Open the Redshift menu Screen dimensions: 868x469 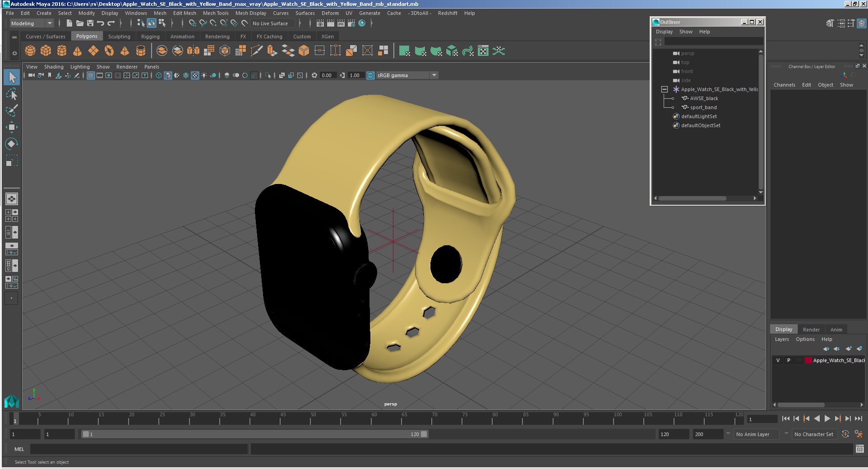(x=448, y=13)
